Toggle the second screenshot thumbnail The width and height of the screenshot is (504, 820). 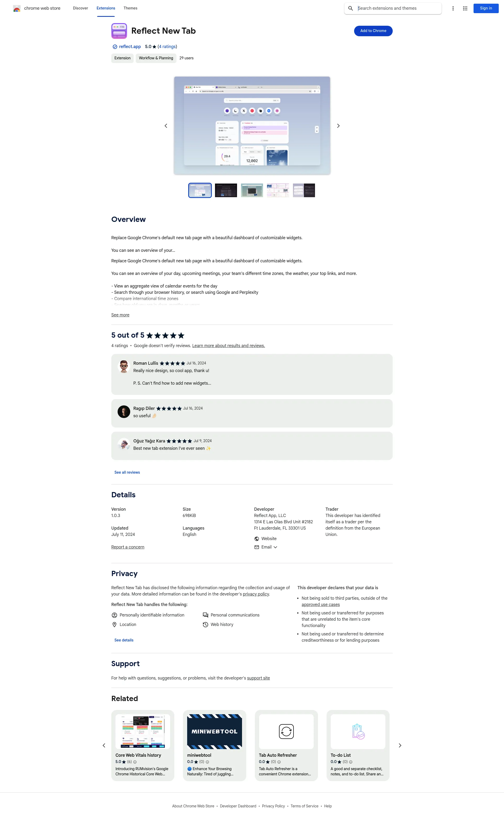coord(225,190)
